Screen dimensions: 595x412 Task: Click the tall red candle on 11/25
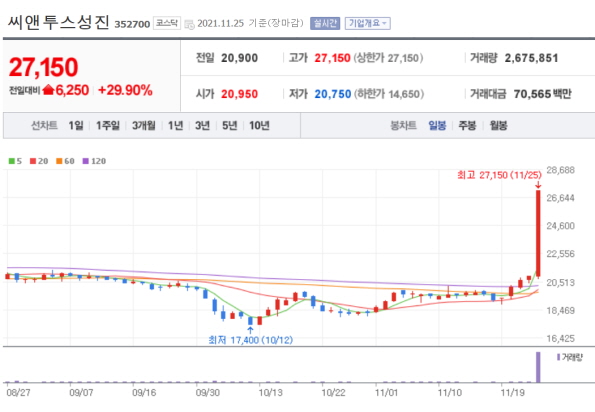pyautogui.click(x=538, y=233)
